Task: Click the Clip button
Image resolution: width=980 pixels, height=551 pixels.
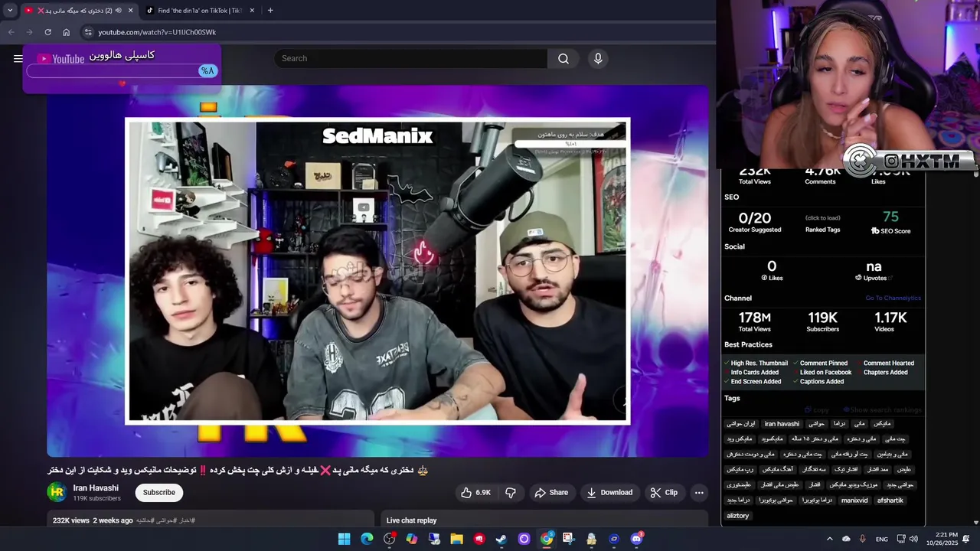Action: click(x=664, y=493)
